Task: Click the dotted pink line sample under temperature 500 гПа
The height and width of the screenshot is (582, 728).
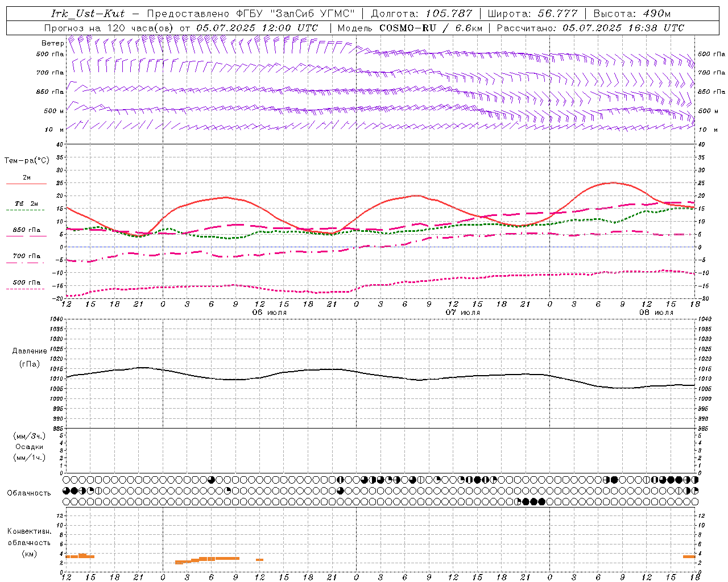Action: [x=26, y=289]
